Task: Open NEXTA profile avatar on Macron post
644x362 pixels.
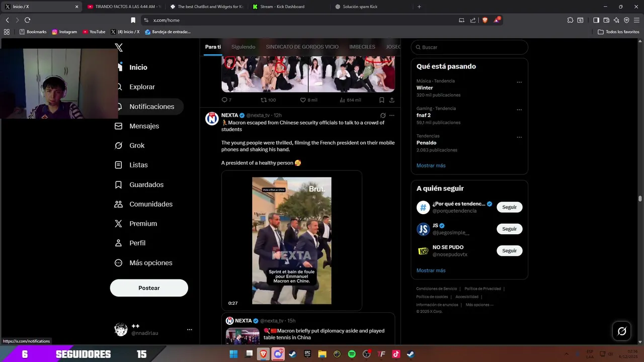Action: [x=212, y=119]
